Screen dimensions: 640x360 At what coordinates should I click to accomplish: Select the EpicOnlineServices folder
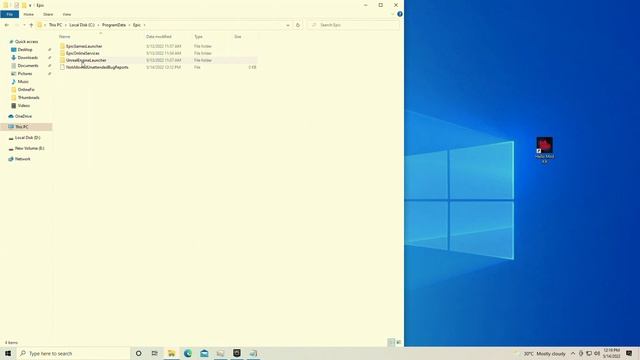82,53
